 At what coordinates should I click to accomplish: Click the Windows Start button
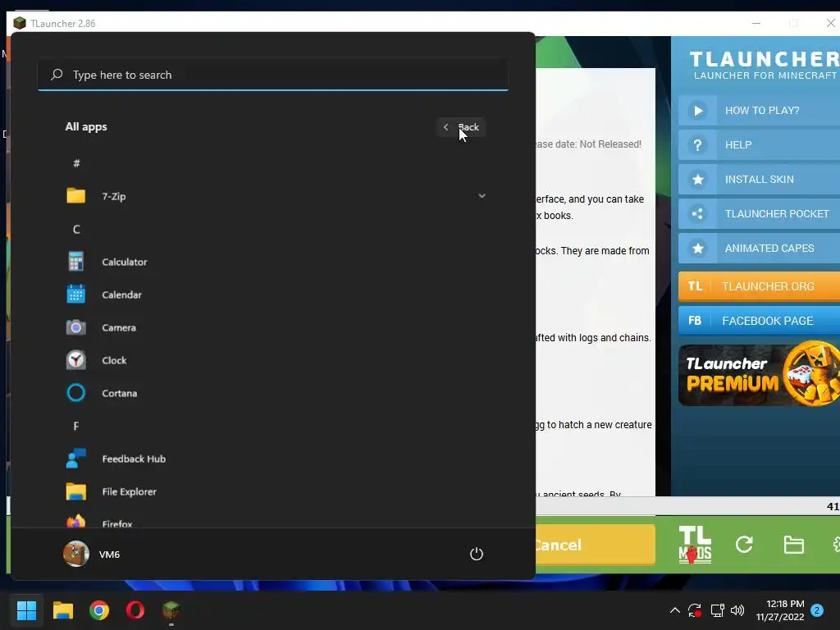click(26, 610)
